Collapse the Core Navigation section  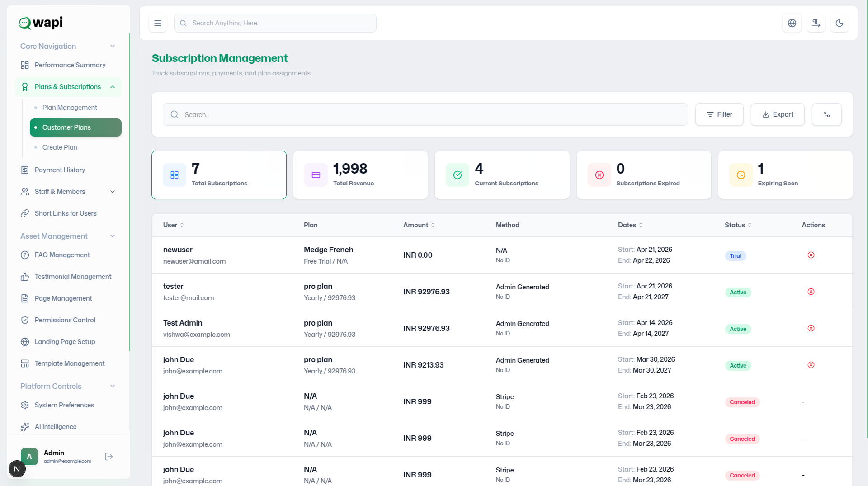pyautogui.click(x=68, y=46)
